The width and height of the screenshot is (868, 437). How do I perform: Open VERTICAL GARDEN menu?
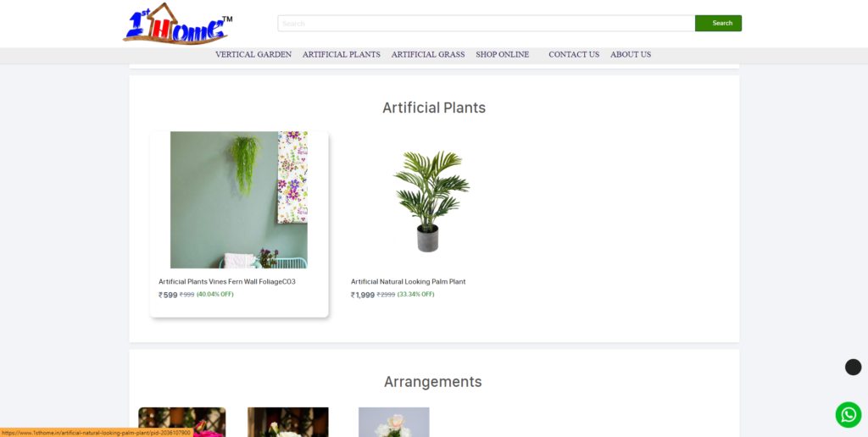[x=253, y=55]
